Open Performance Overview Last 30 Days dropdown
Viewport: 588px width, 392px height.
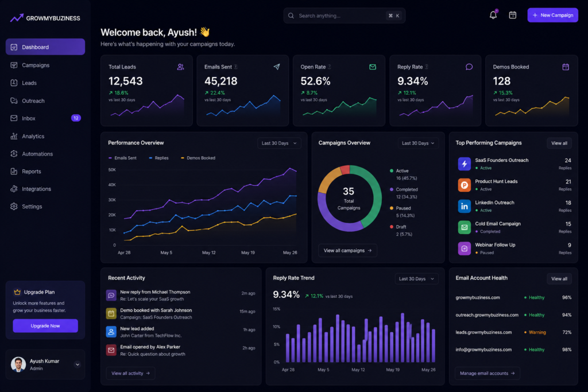(279, 143)
